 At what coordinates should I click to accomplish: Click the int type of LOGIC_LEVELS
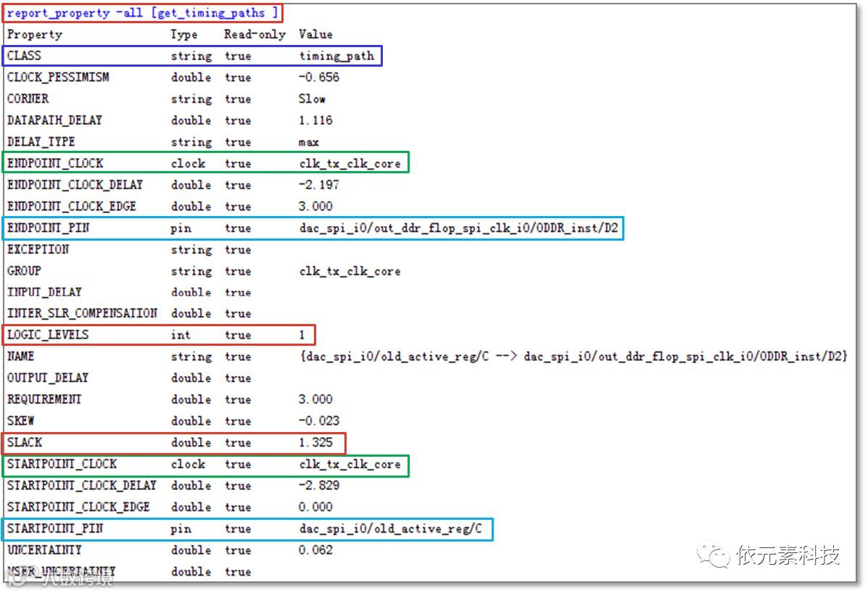181,335
